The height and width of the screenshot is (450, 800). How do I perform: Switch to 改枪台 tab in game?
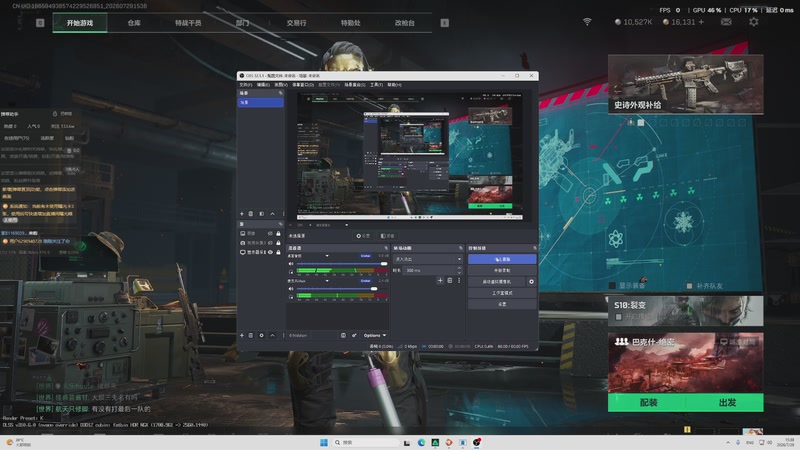click(x=405, y=23)
